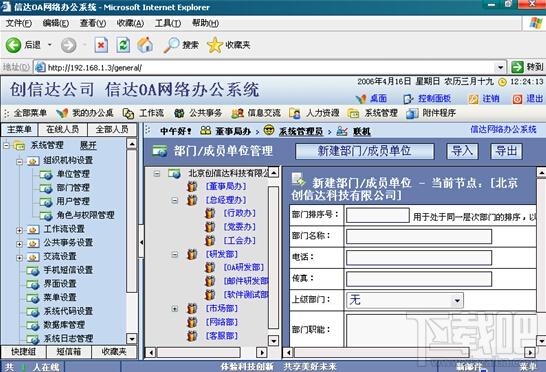The width and height of the screenshot is (546, 372).
Task: Open 手机短信设置 item
Action: tap(68, 270)
